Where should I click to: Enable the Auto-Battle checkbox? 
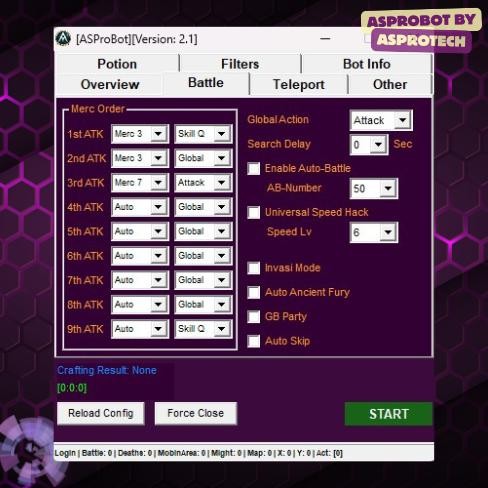(254, 169)
